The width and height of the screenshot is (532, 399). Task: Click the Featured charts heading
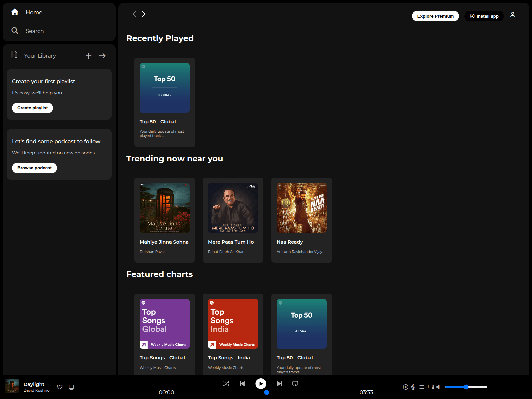(160, 274)
